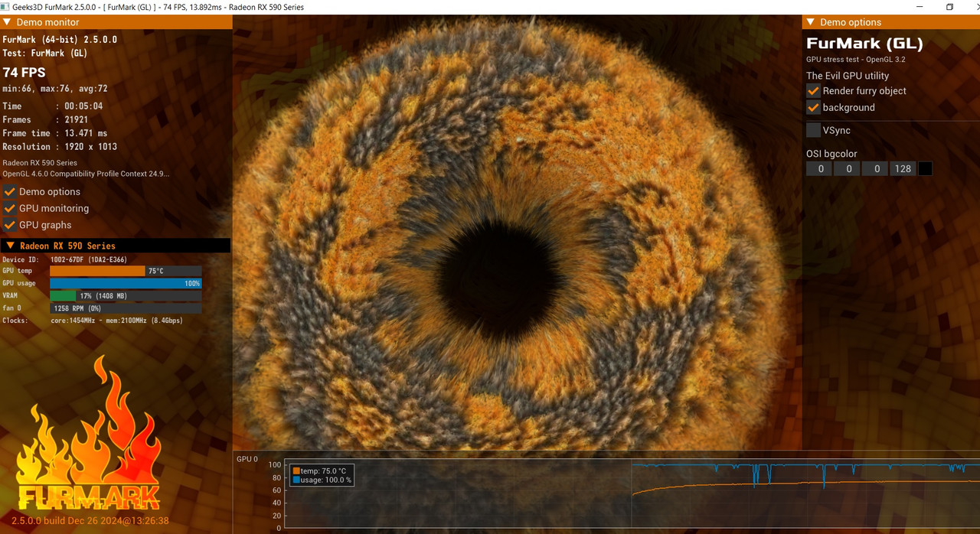Restore down the FurMark window
980x534 pixels.
[949, 7]
